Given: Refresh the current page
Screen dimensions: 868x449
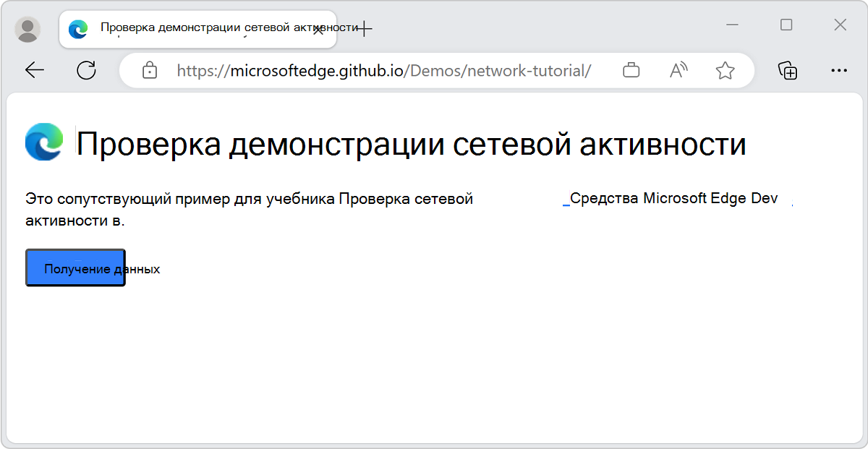Looking at the screenshot, I should click(87, 70).
